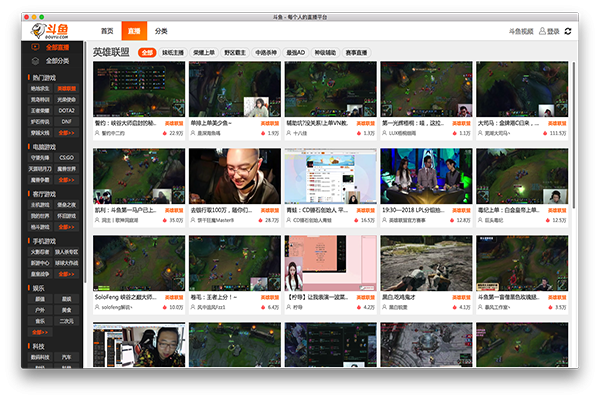Click the TV icon beside 全部直播
The height and width of the screenshot is (400, 600).
coord(35,47)
